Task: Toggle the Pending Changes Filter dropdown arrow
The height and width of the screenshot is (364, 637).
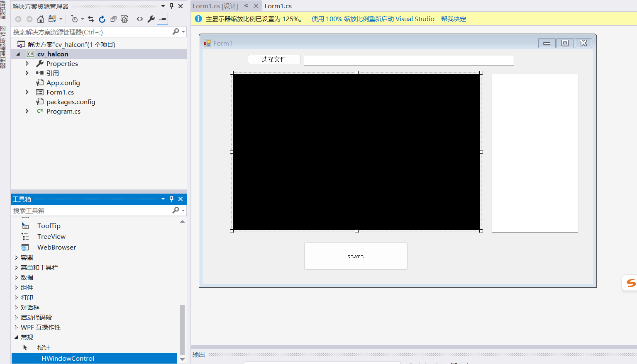Action: pos(82,19)
